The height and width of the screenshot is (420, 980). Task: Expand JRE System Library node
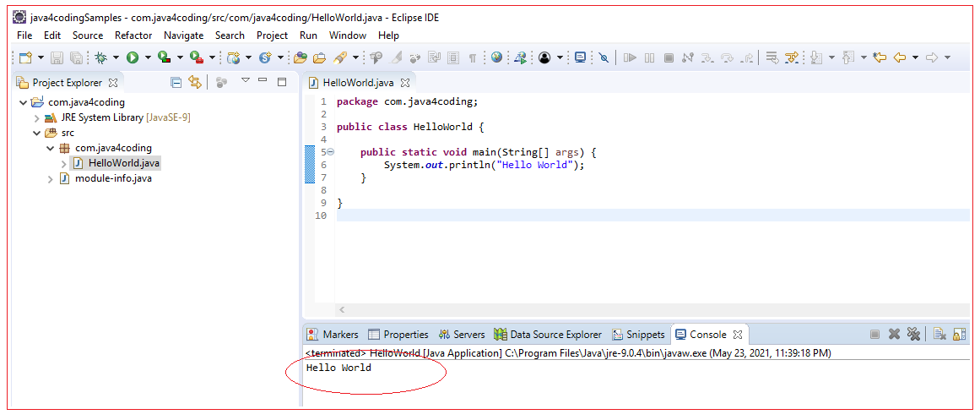(37, 117)
